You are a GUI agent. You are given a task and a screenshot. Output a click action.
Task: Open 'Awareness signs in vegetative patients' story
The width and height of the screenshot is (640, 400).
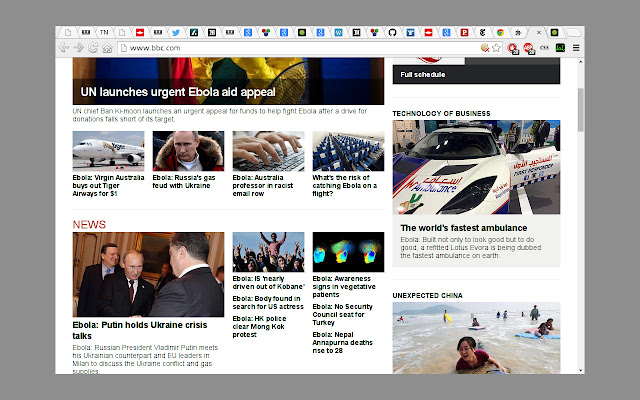coord(344,287)
